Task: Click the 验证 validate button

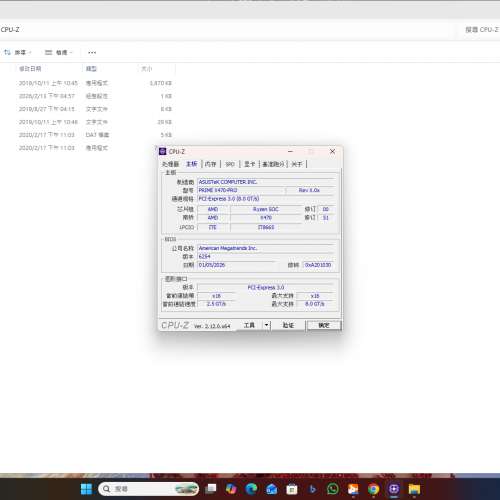Action: (288, 325)
